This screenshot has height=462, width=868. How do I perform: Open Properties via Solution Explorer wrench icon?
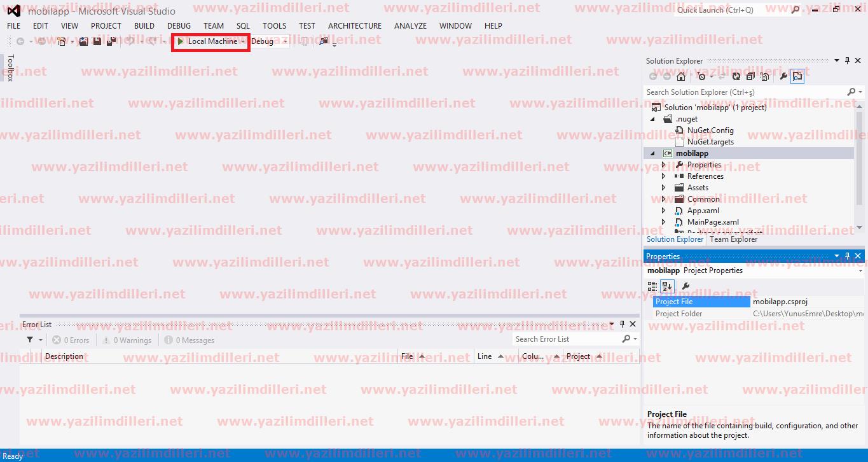tap(783, 76)
